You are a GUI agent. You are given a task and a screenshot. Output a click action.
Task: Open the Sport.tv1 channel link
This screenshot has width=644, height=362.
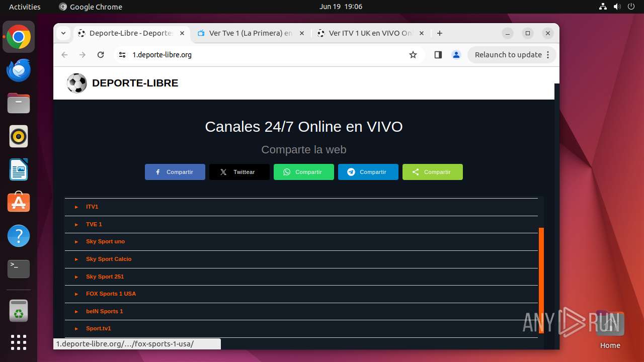click(98, 328)
